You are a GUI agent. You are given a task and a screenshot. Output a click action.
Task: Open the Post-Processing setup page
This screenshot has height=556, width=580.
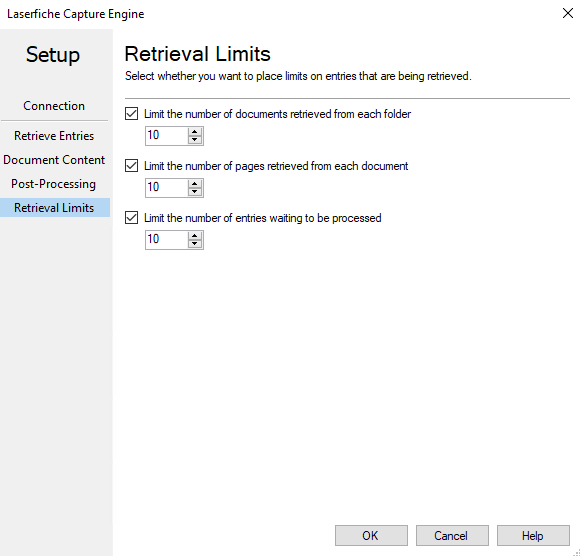(x=54, y=184)
